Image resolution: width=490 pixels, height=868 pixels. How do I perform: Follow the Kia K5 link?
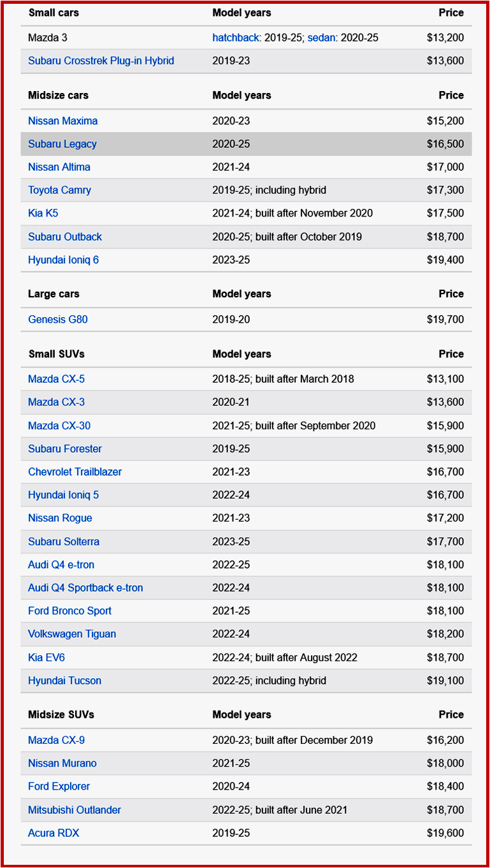[43, 213]
